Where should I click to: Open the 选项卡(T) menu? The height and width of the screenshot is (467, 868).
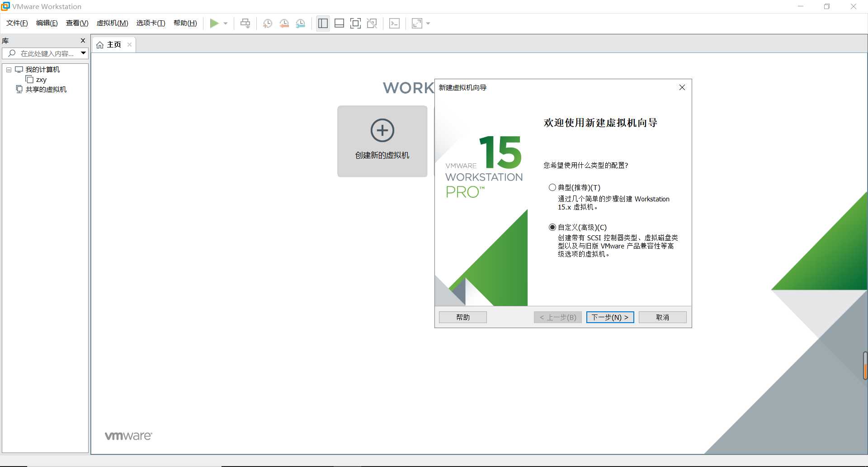pyautogui.click(x=151, y=23)
